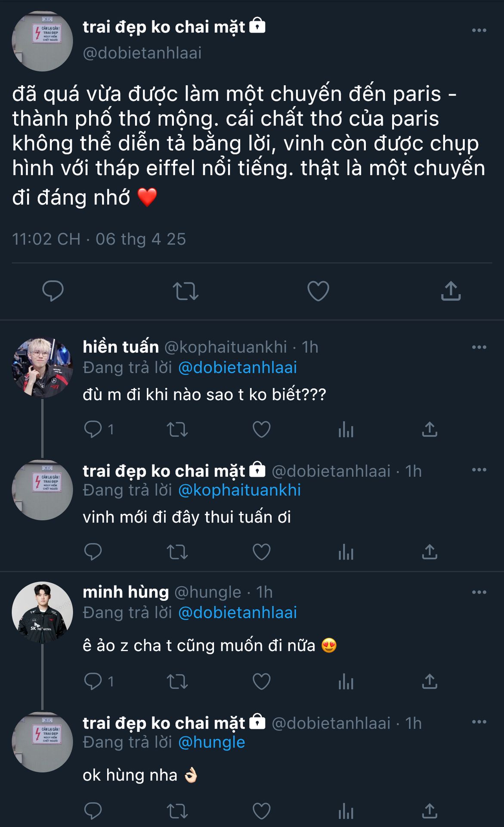Open minh hùng's profile picture
This screenshot has height=827, width=504.
[42, 612]
